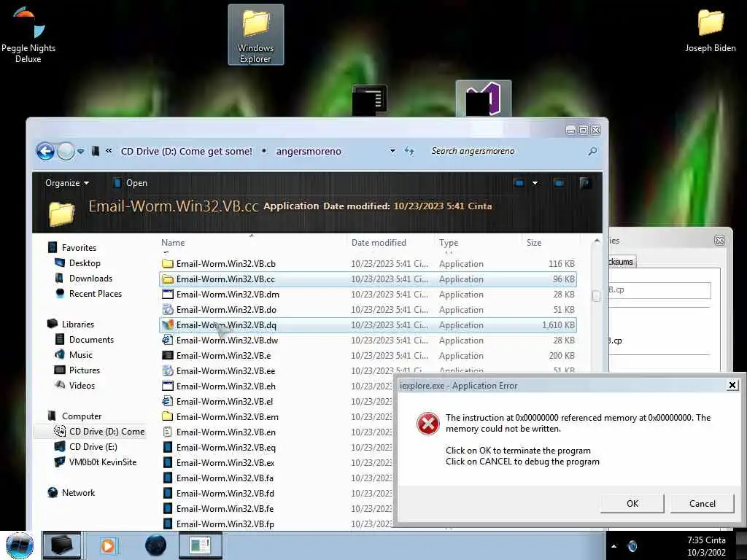Open the Music library
Screen dimensions: 747x560
pos(74,355)
